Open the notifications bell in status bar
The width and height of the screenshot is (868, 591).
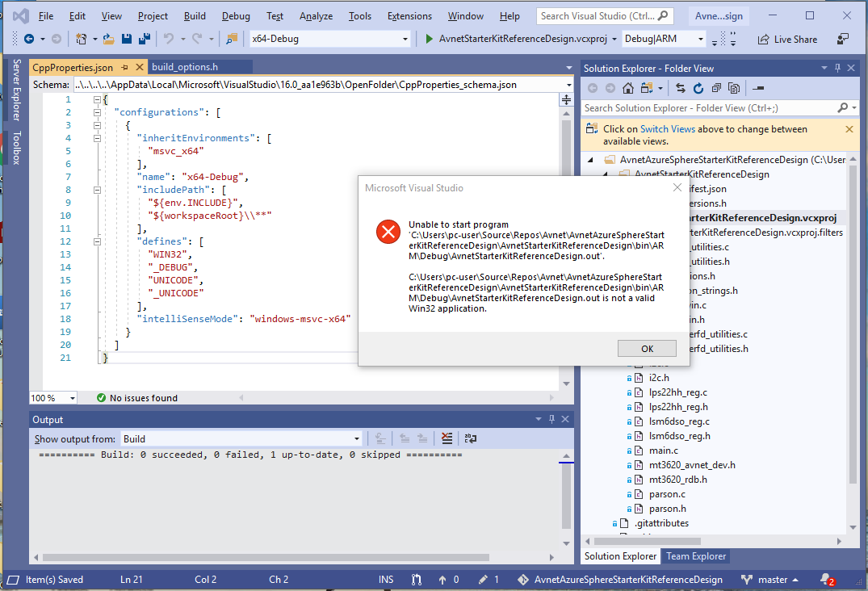pos(826,580)
